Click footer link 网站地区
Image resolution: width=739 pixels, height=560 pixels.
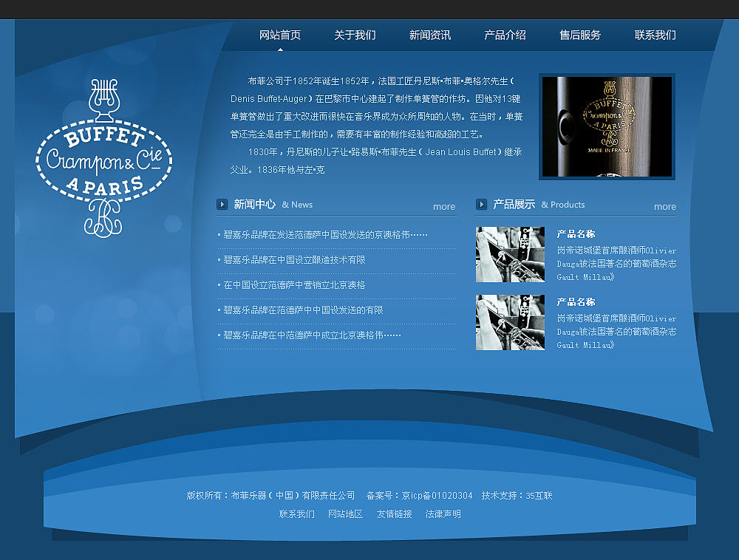[345, 514]
